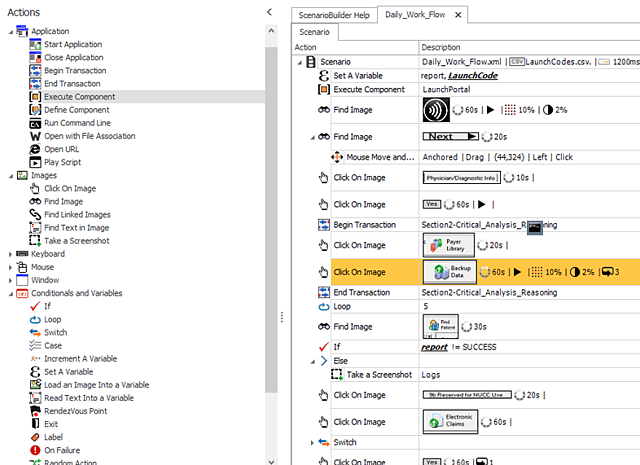Click the report variable link in If row
The image size is (640, 465).
tap(434, 347)
